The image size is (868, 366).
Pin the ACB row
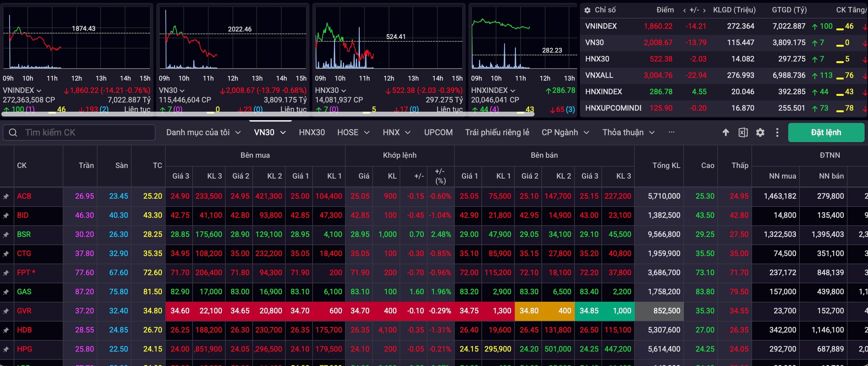pos(6,196)
